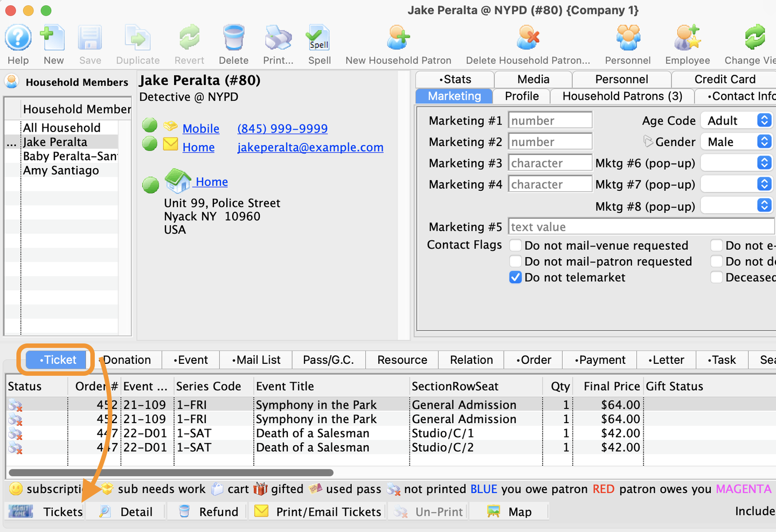Click Print/Email Tickets button

tap(317, 512)
